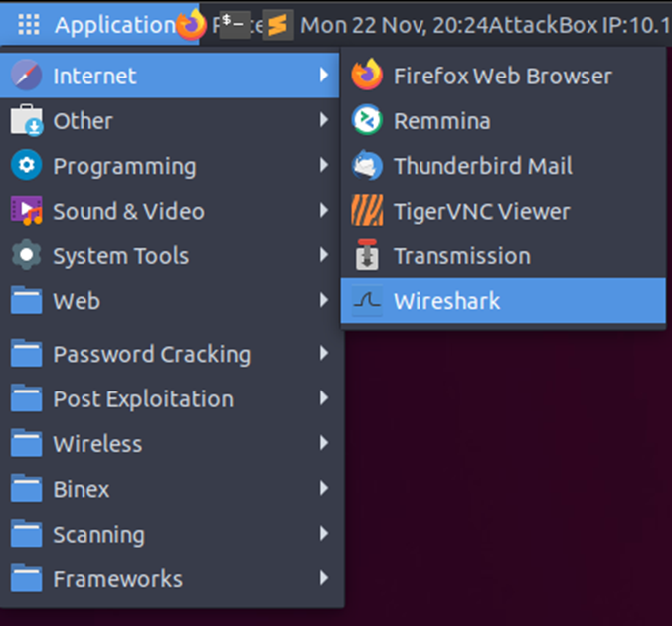Open the Password Cracking category
672x626 pixels.
tap(170, 354)
